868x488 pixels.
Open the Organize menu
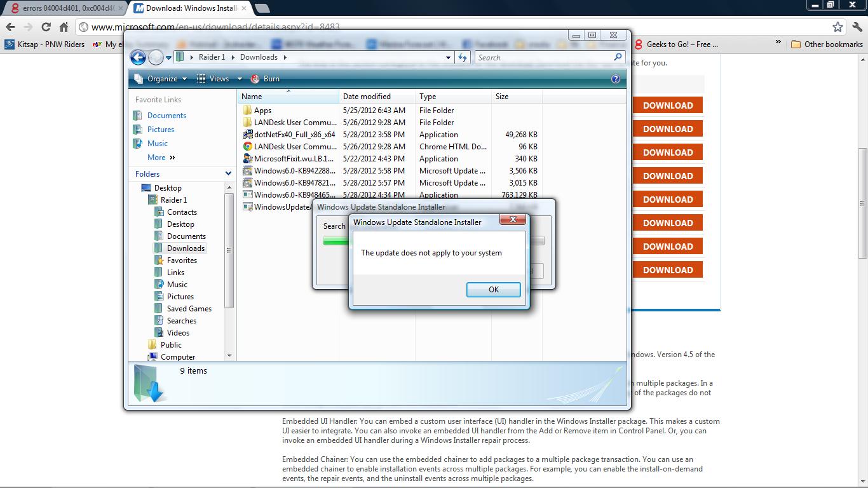tap(160, 79)
